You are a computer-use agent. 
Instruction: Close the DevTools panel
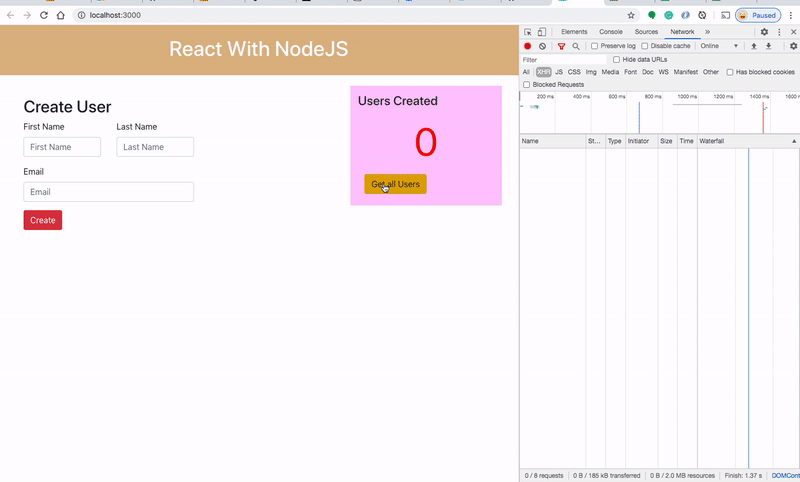point(793,32)
